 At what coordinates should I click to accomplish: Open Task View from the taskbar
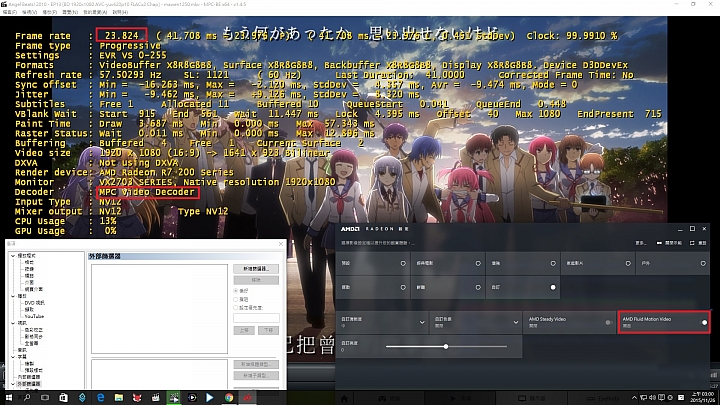coord(45,398)
